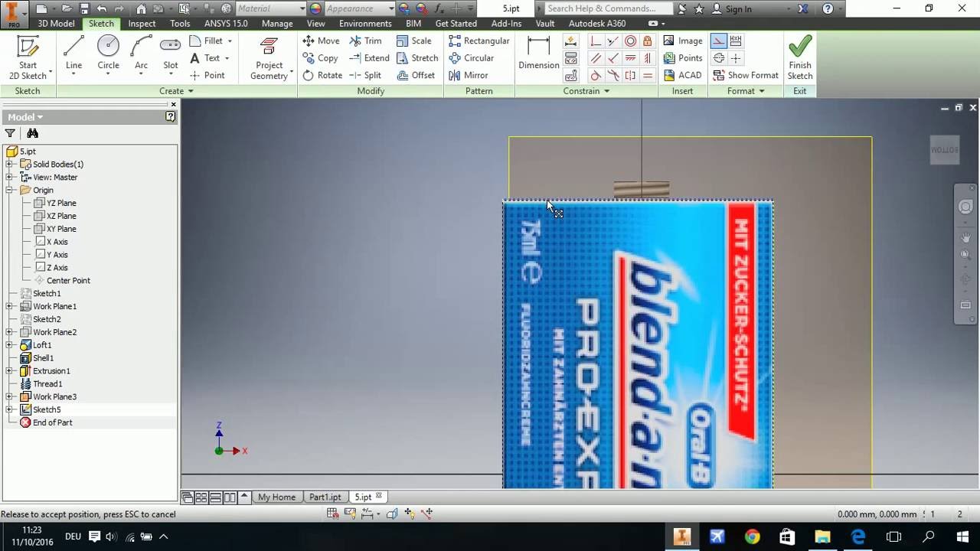Open the Model browser dropdown

(25, 117)
